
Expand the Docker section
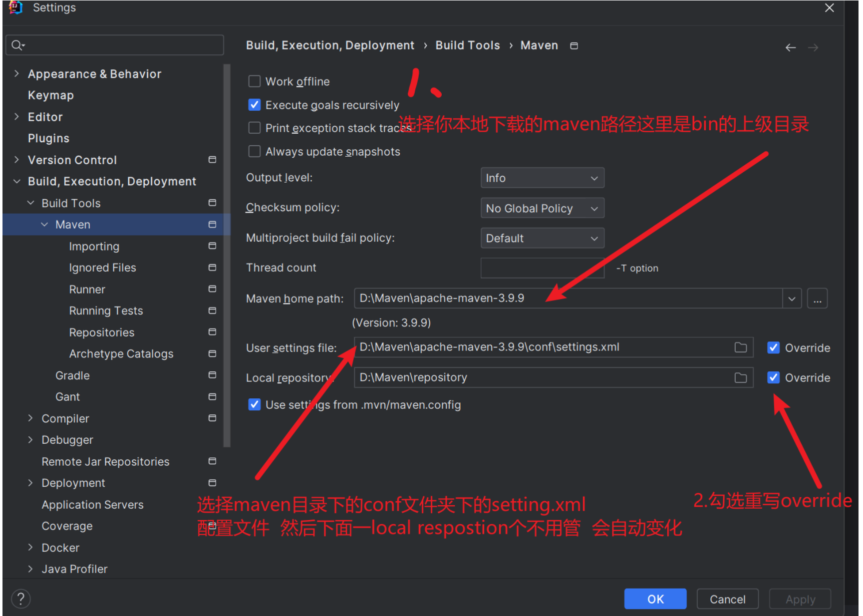30,548
